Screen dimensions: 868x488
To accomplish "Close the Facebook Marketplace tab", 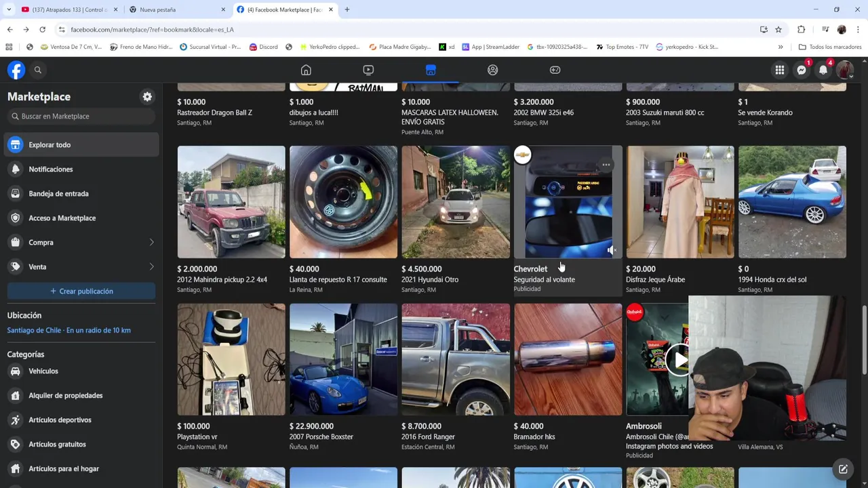I will click(x=331, y=9).
